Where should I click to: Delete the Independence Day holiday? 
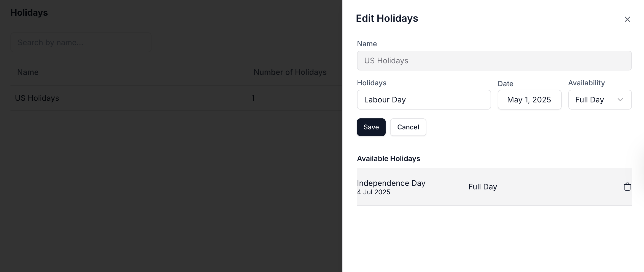627,187
